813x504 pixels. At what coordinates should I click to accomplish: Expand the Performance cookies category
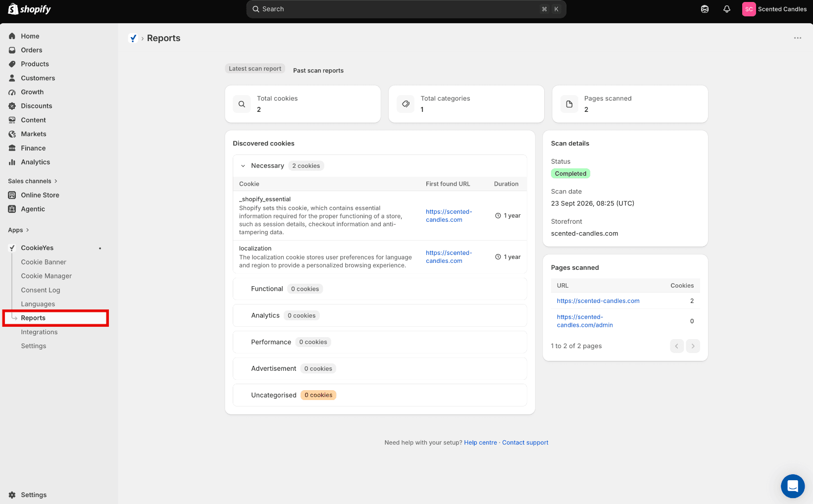point(380,342)
